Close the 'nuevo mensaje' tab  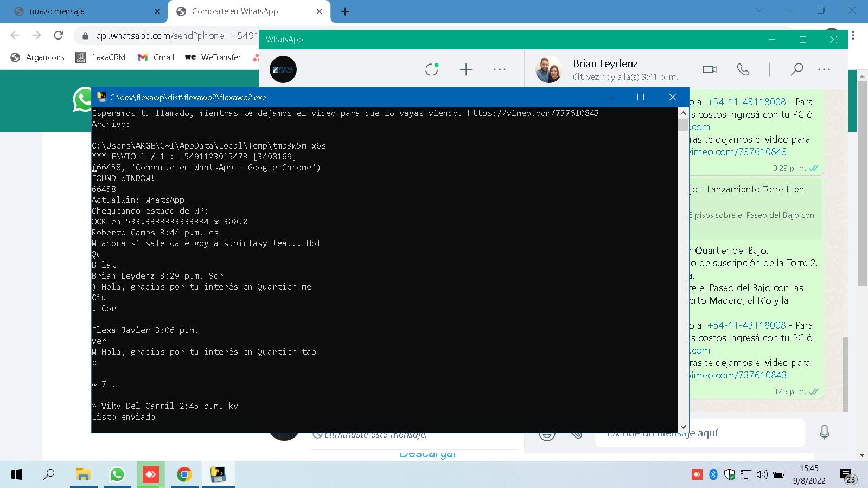[157, 11]
